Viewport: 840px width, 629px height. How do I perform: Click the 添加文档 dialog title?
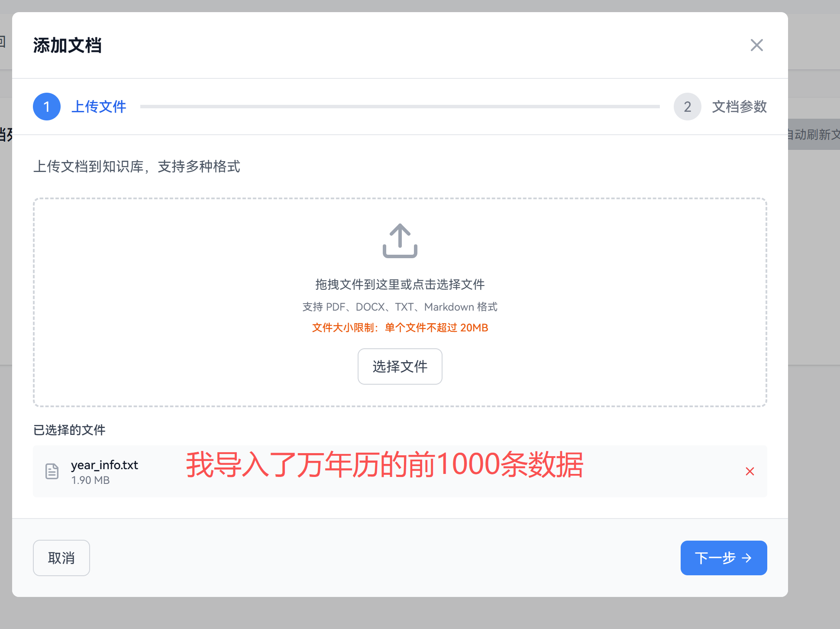[68, 45]
